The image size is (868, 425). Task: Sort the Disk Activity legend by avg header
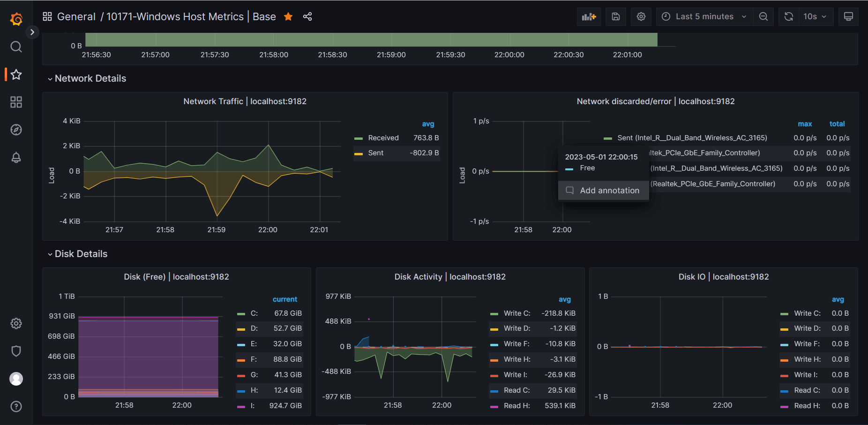pyautogui.click(x=564, y=299)
